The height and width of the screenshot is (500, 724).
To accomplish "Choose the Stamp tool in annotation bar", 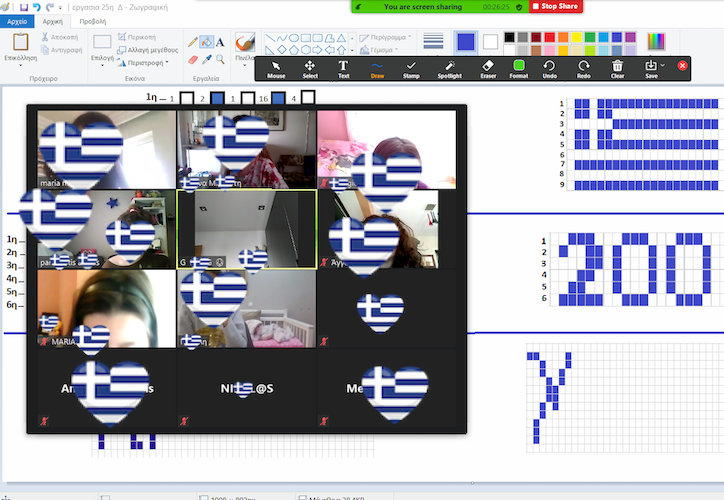I will tap(411, 69).
